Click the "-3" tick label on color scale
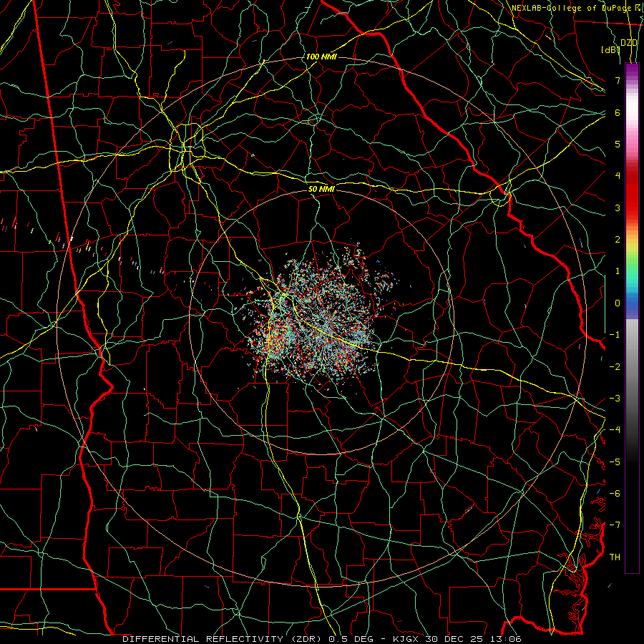 point(615,399)
